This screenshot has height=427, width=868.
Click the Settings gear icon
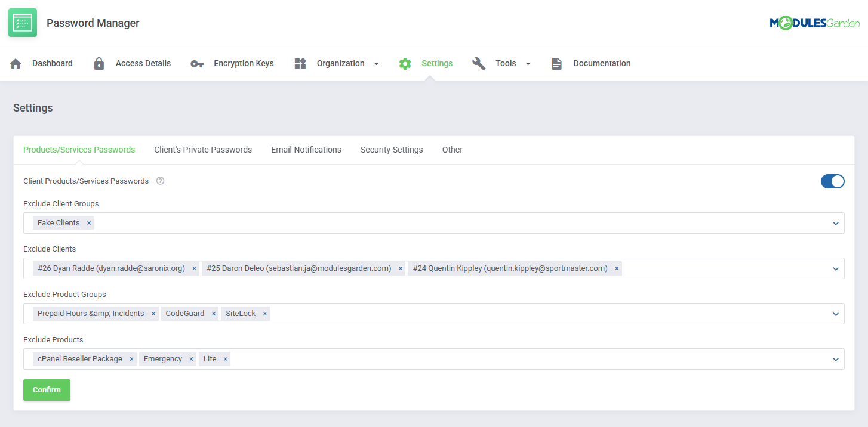405,64
